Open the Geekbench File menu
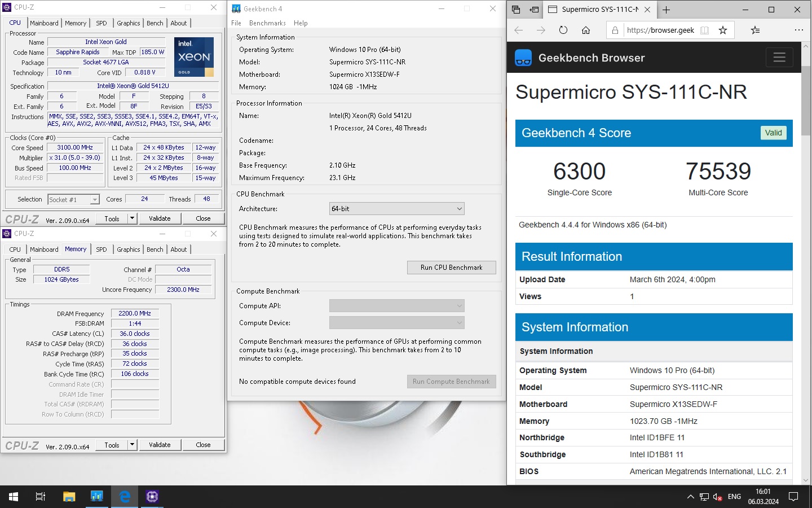The image size is (812, 508). coord(236,23)
